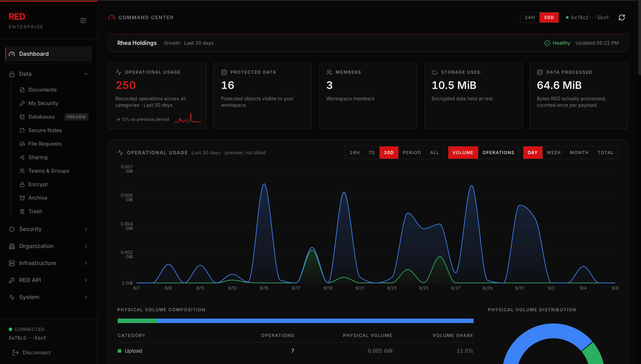Click the Teams & Groups people icon

[x=22, y=171]
